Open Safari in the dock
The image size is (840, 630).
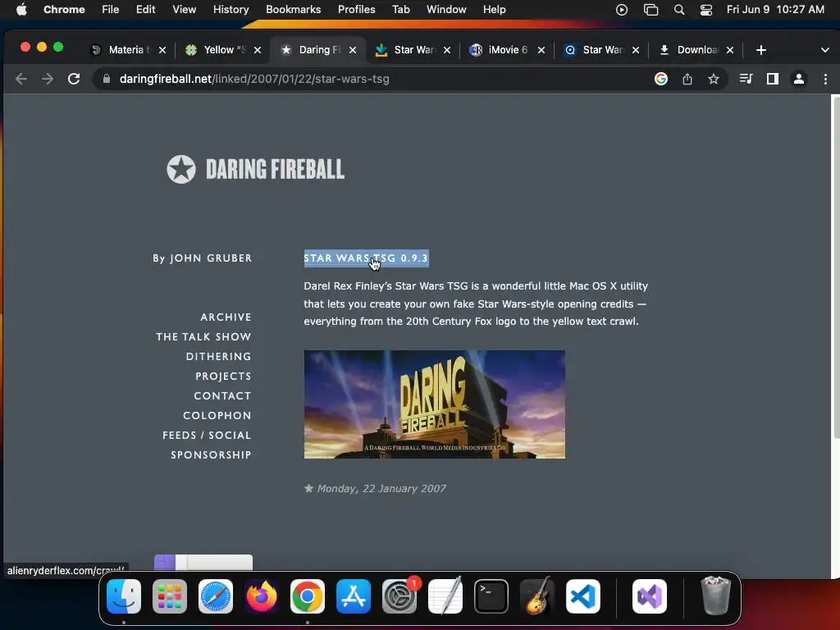[216, 596]
